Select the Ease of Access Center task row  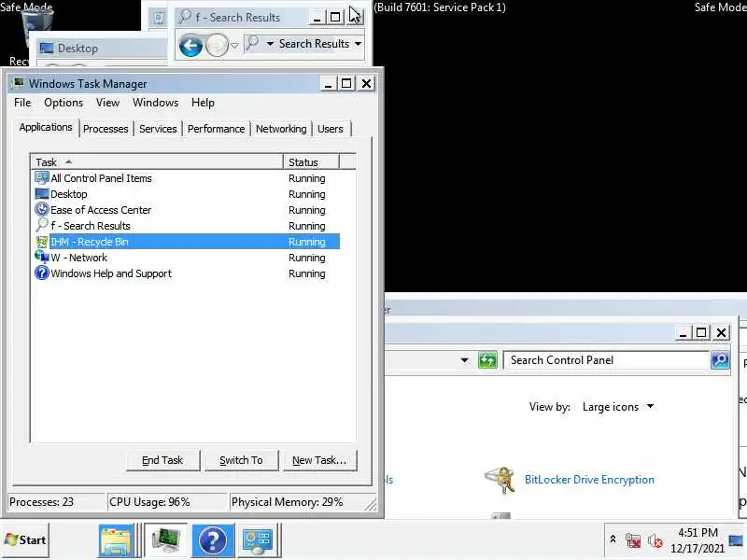click(x=187, y=209)
